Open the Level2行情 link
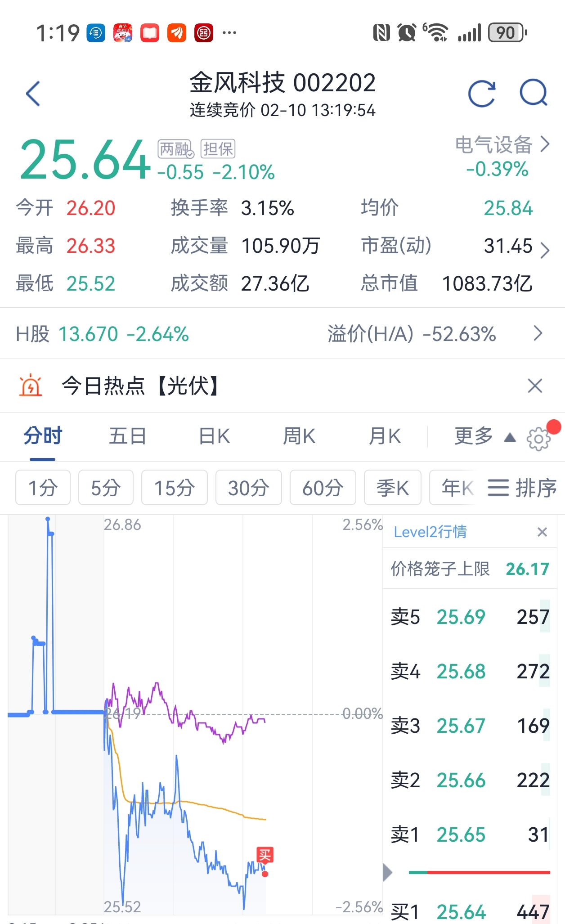This screenshot has height=924, width=565. pyautogui.click(x=430, y=532)
